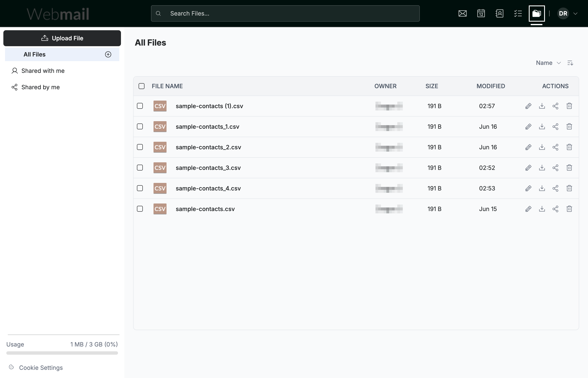Download sample-contacts.csv
The height and width of the screenshot is (378, 588).
tap(542, 209)
